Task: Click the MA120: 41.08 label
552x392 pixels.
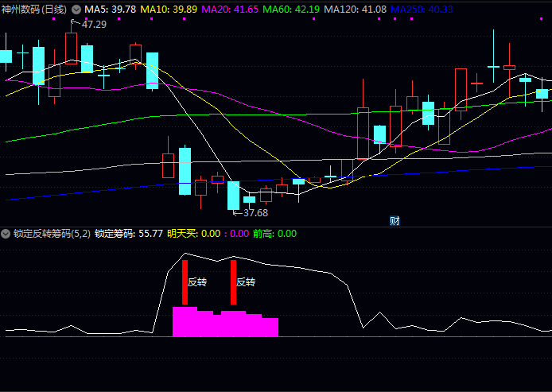Action: [x=356, y=10]
